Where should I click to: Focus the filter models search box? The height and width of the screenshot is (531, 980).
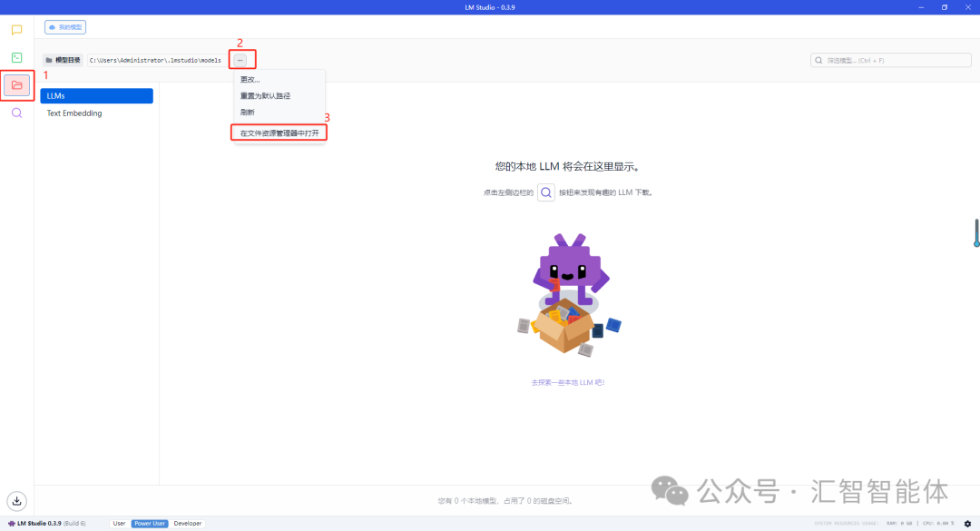pos(891,60)
